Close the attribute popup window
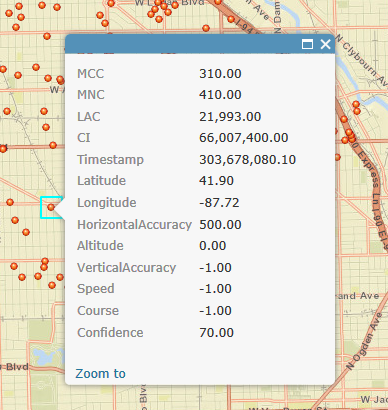 pyautogui.click(x=325, y=44)
